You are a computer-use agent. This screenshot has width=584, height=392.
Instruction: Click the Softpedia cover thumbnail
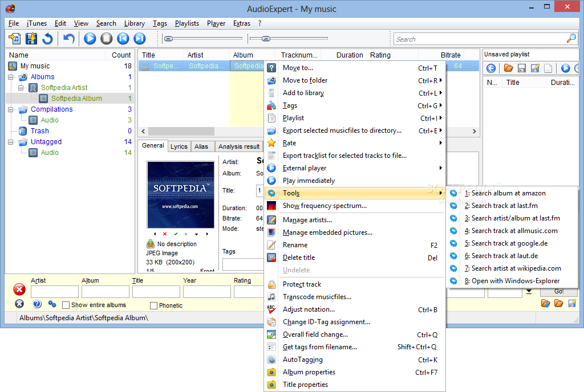(181, 194)
